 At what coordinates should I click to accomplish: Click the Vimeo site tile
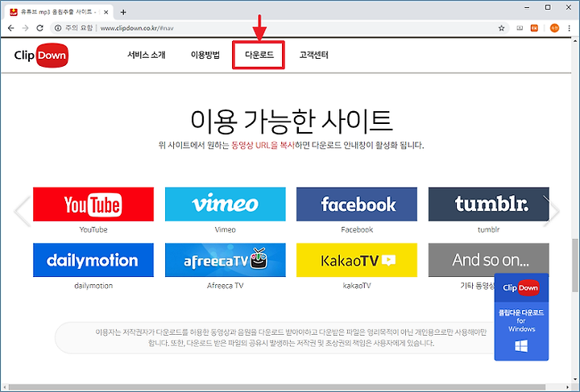pyautogui.click(x=226, y=204)
